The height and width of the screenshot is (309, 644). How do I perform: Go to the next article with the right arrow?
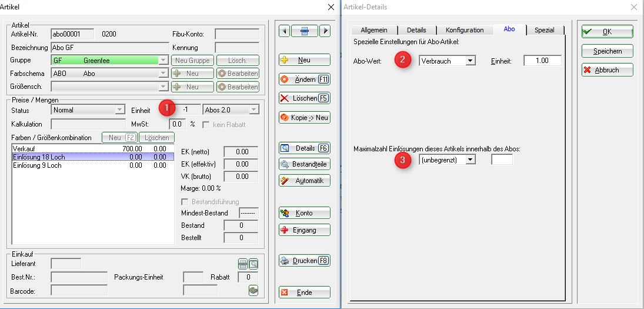[x=325, y=31]
